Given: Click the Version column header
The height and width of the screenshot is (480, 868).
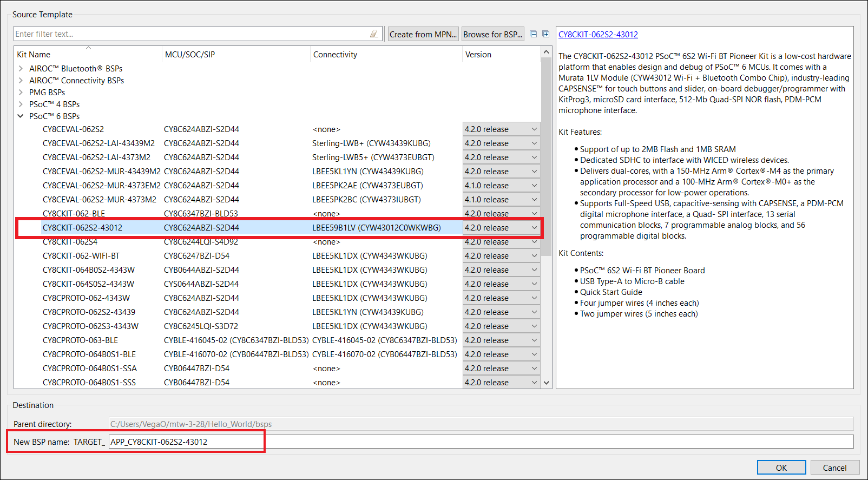Looking at the screenshot, I should click(501, 55).
